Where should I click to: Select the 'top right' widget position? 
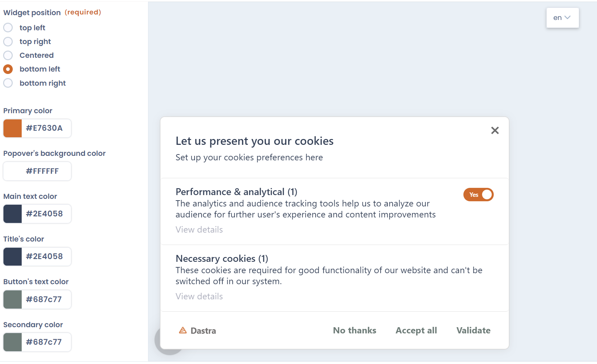8,41
